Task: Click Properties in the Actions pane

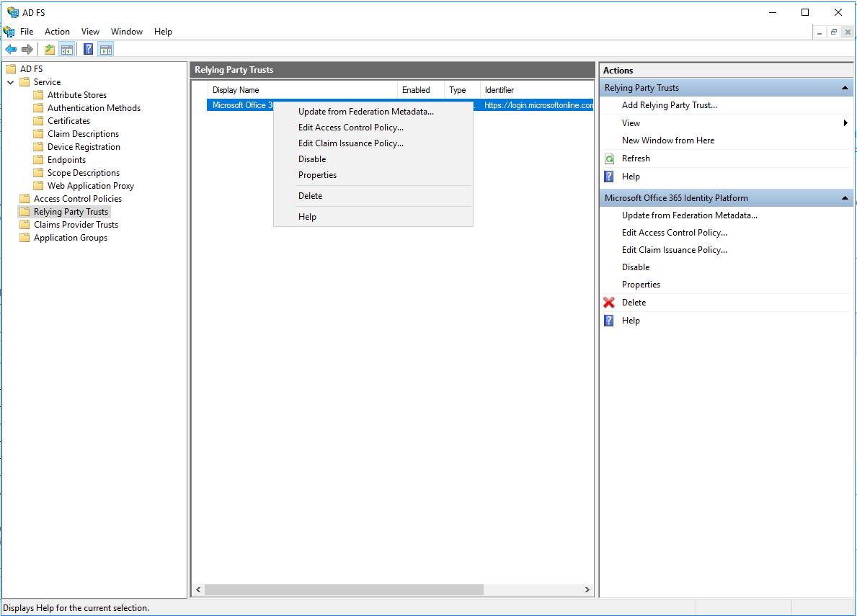Action: pos(641,285)
